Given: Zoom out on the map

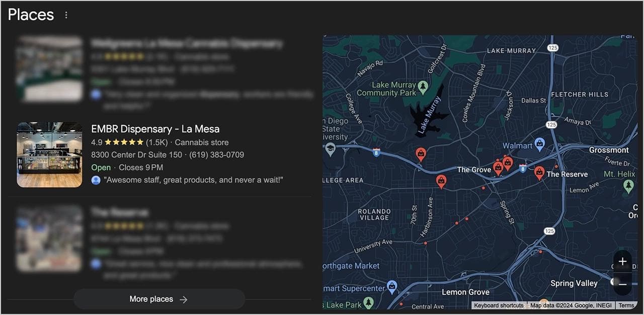Looking at the screenshot, I should [x=622, y=284].
